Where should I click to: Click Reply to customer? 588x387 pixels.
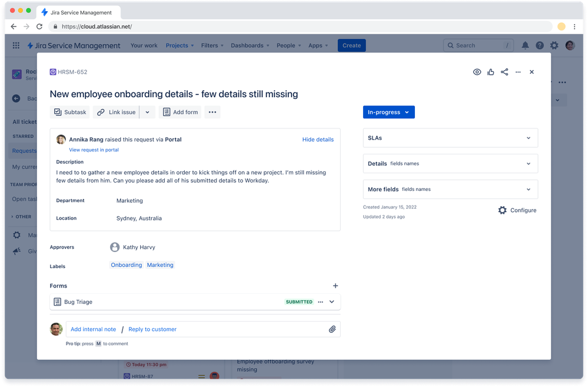coord(152,329)
